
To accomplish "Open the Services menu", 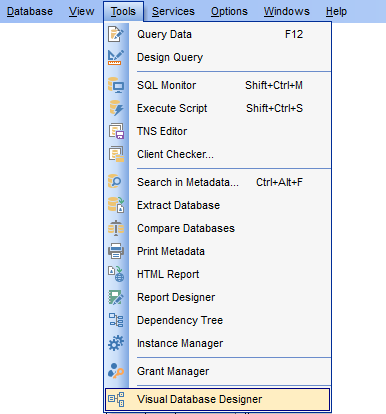I will click(173, 11).
